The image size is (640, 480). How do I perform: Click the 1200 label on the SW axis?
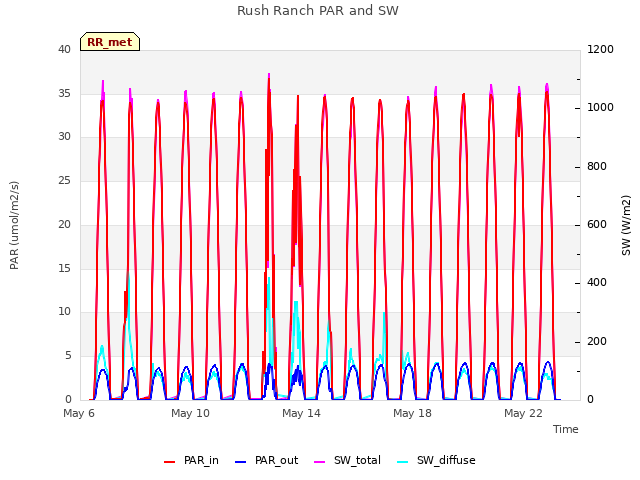click(600, 49)
